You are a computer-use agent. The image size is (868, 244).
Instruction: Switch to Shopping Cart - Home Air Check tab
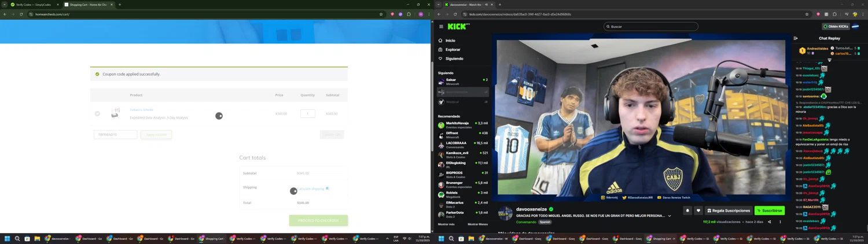click(88, 5)
